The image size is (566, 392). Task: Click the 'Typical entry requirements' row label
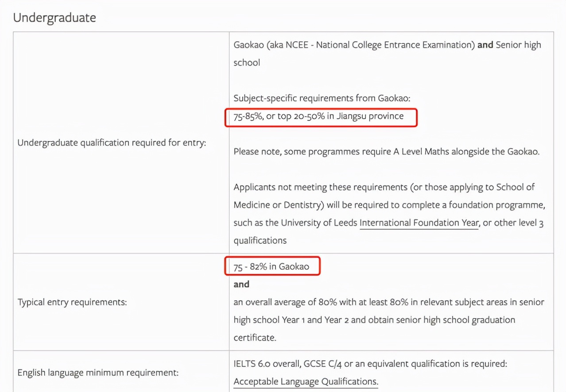(72, 303)
